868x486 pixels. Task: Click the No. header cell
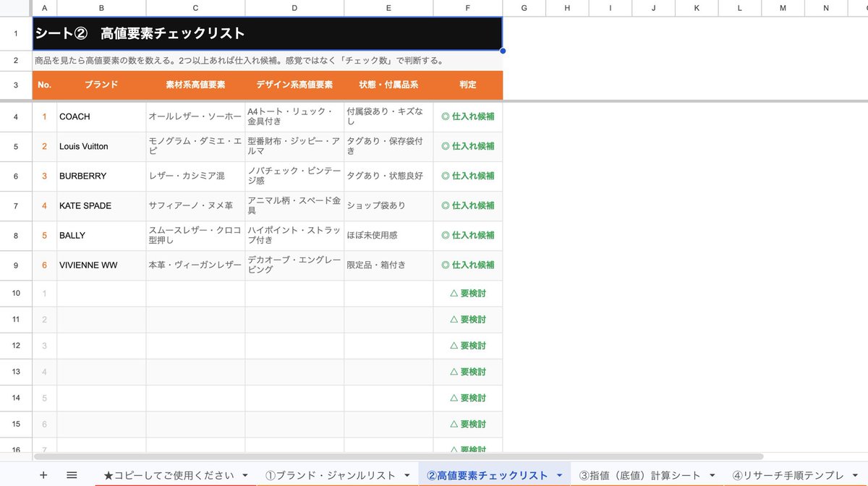pyautogui.click(x=45, y=85)
